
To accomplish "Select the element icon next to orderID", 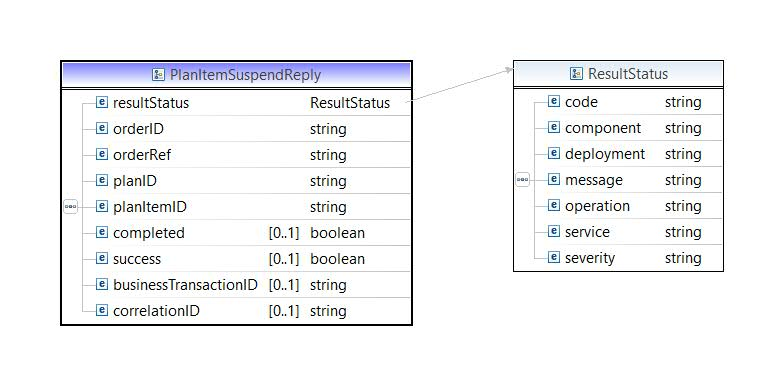I will click(x=102, y=128).
